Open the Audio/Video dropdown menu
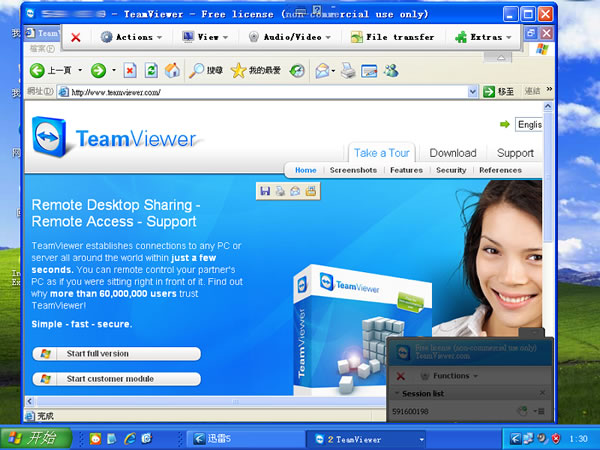Image resolution: width=600 pixels, height=450 pixels. [x=289, y=37]
